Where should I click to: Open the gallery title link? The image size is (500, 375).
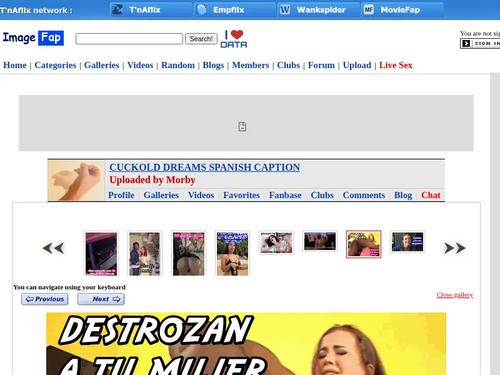tap(204, 167)
